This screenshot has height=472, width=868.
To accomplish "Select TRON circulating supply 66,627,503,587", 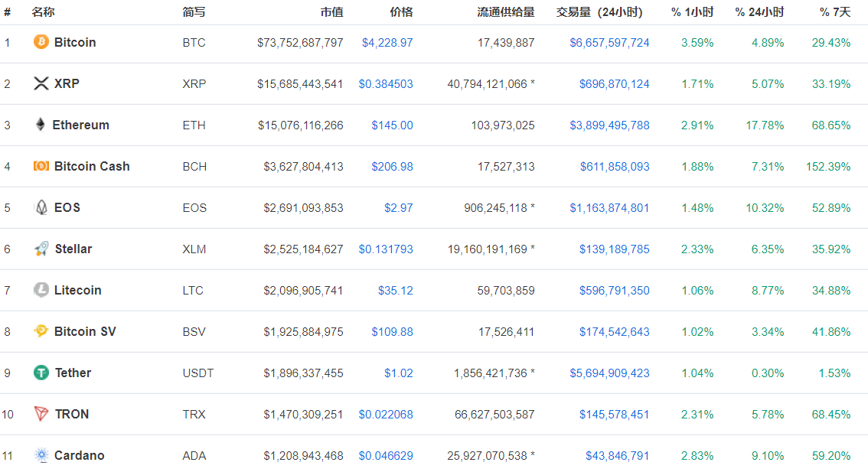I will point(494,415).
